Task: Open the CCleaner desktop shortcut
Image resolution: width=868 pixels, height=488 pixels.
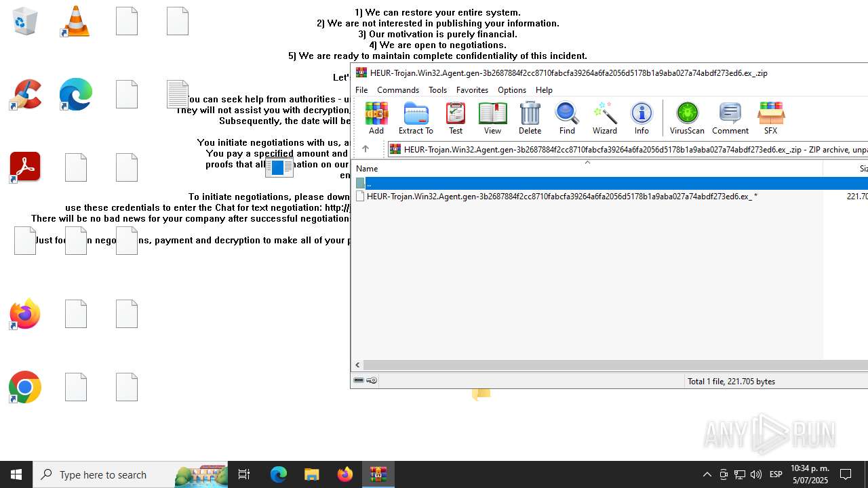Action: coord(25,94)
